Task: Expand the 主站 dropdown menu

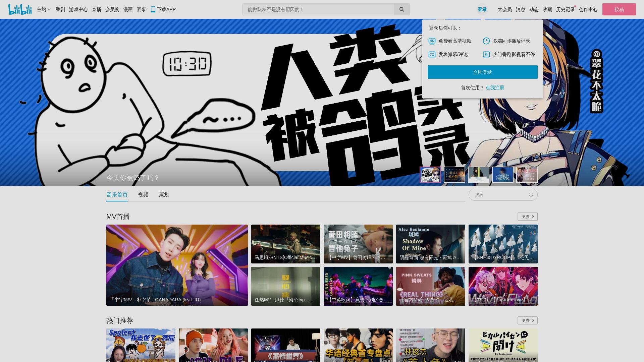Action: [x=44, y=9]
